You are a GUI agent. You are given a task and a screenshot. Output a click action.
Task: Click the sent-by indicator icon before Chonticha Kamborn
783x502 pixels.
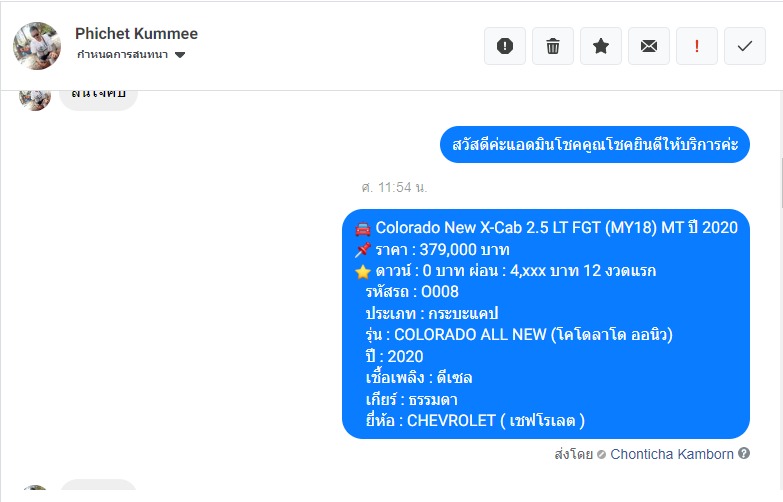[602, 455]
